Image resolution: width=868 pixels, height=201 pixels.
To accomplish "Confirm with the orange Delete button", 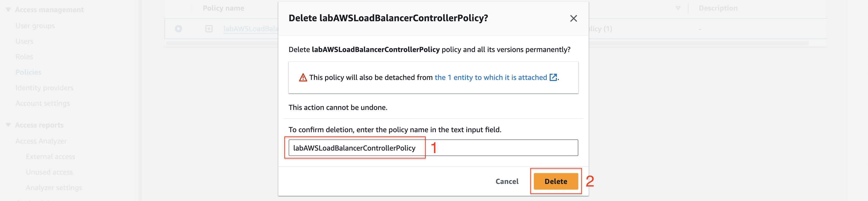I will point(556,181).
